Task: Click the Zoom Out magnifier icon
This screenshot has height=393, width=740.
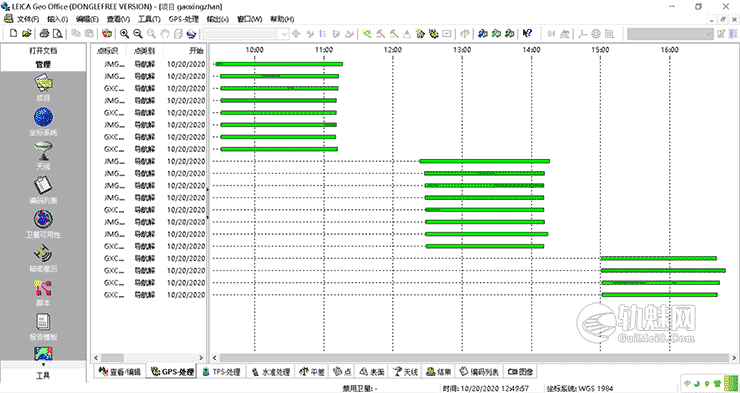Action: [137, 33]
